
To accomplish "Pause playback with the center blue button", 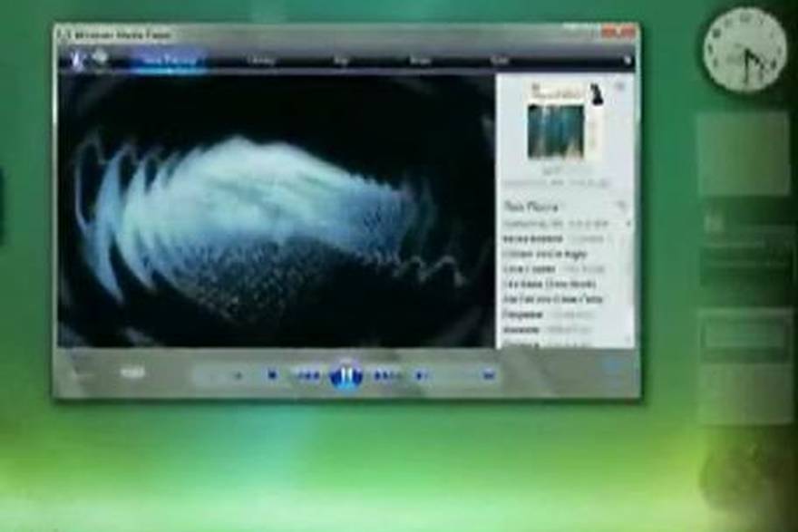I will 345,373.
